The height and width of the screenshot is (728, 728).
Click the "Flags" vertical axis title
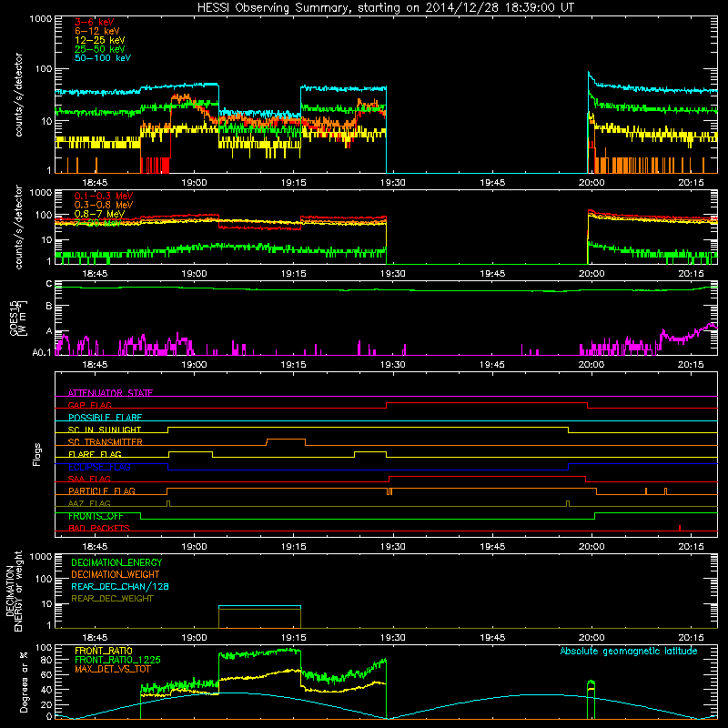coord(37,454)
